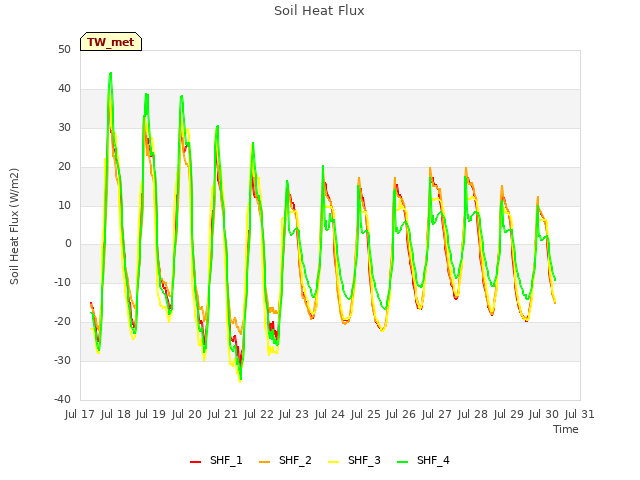640x480 pixels.
Task: Click the 0 y-axis tick label
Action: click(x=68, y=244)
